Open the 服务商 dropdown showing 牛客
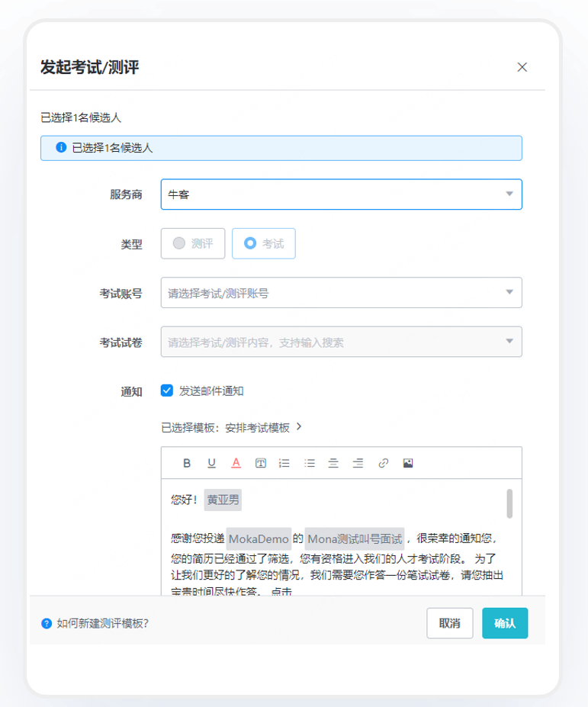 pos(341,194)
